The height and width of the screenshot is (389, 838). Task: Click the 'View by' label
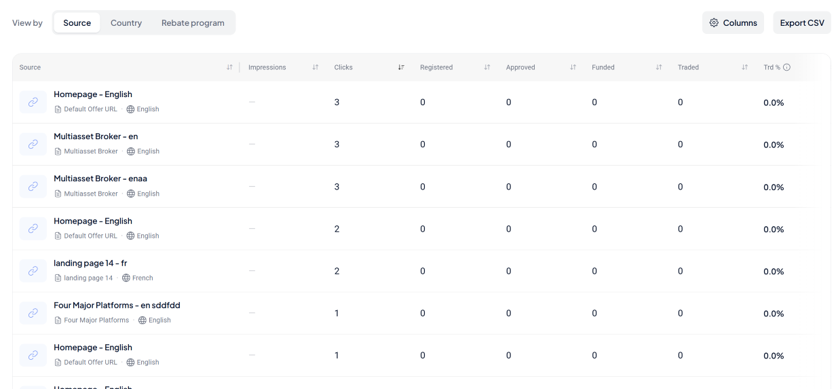(27, 22)
